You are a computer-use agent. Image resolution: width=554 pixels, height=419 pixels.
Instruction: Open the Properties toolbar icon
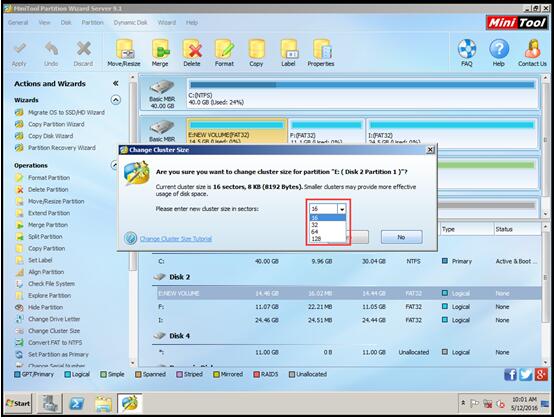321,49
